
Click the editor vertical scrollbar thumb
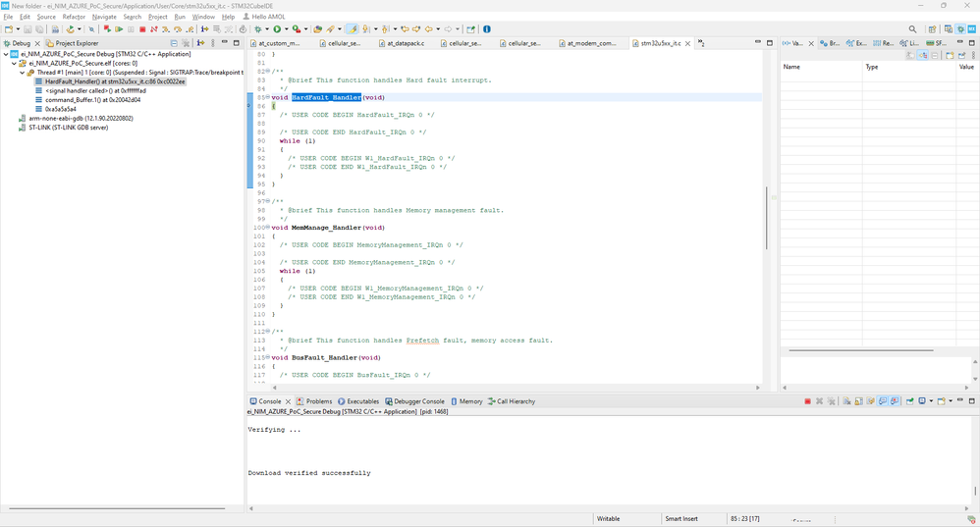[766, 219]
